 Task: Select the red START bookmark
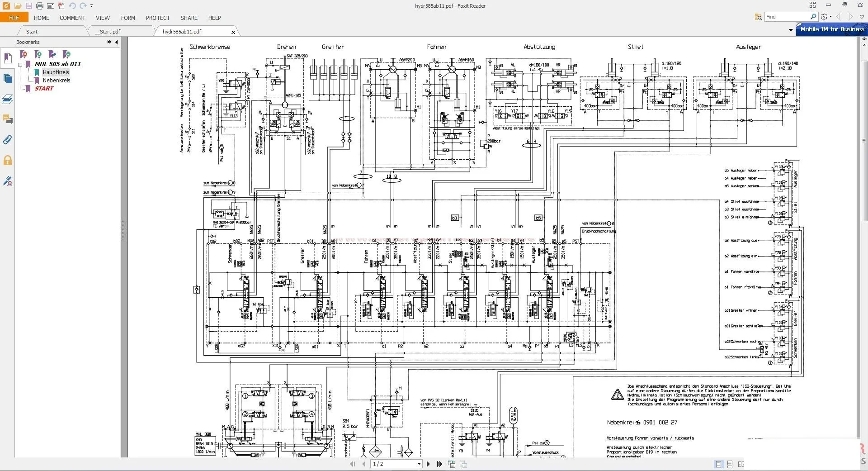click(x=44, y=88)
